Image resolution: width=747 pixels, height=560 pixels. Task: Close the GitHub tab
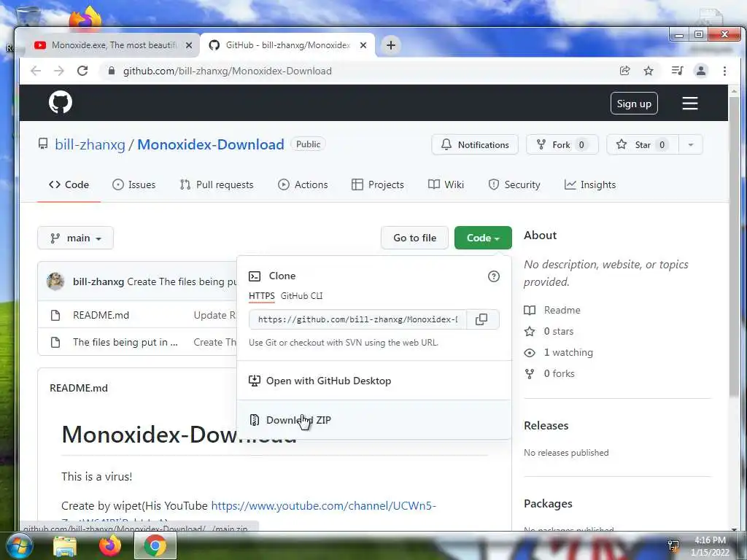coord(363,45)
